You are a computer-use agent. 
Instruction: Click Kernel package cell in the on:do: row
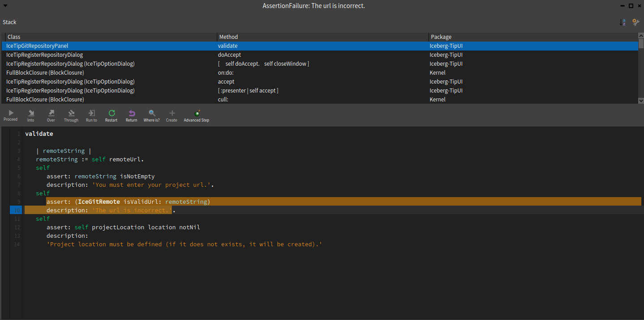pyautogui.click(x=437, y=72)
